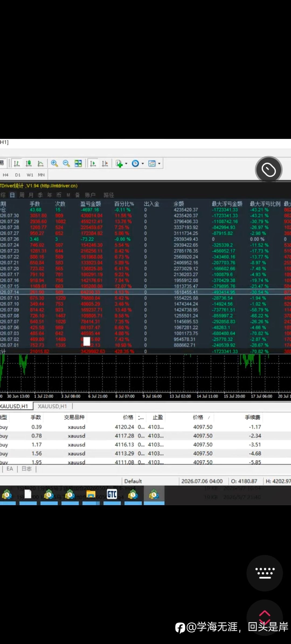Toggle the chart shift icon
This screenshot has height=644, width=291.
coord(105,163)
